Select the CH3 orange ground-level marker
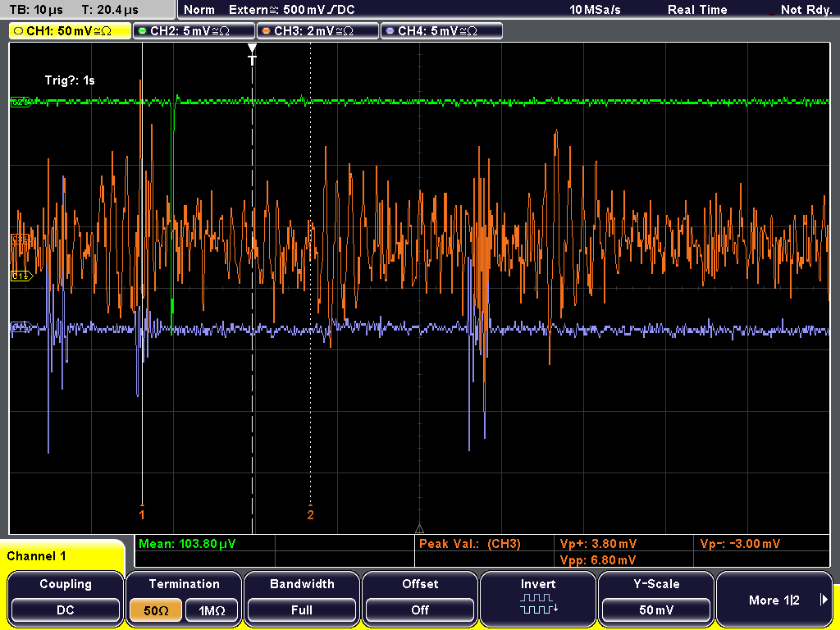This screenshot has height=630, width=840. pos(21,239)
